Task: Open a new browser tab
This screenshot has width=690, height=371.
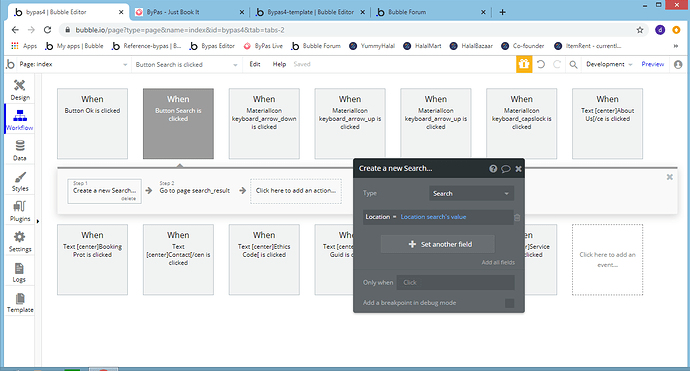Action: click(502, 12)
